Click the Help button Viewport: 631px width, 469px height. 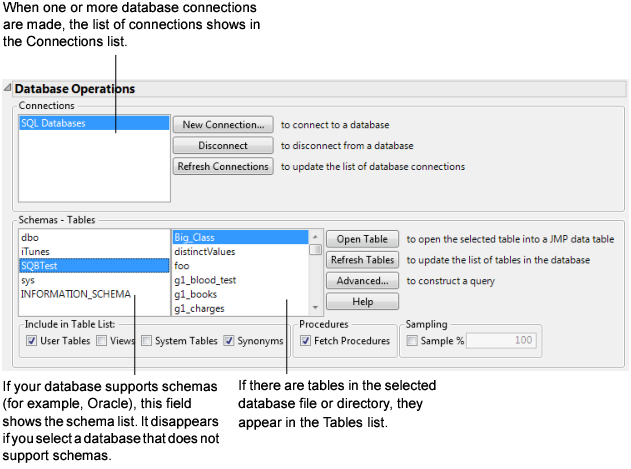point(362,302)
